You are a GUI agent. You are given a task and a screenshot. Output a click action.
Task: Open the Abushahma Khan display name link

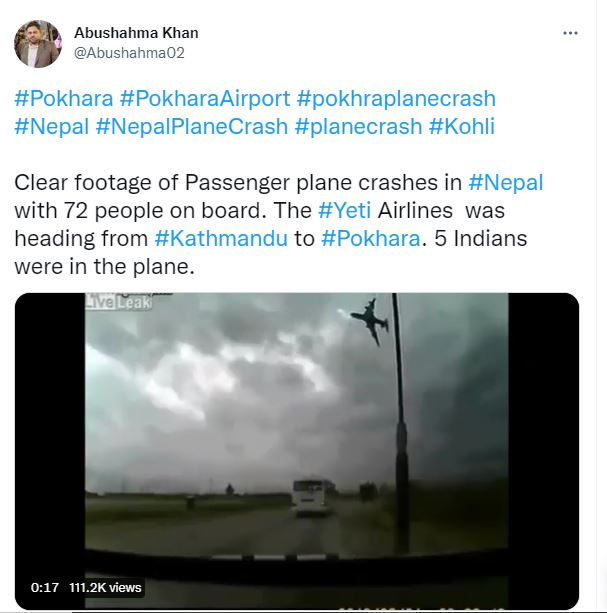tap(136, 32)
